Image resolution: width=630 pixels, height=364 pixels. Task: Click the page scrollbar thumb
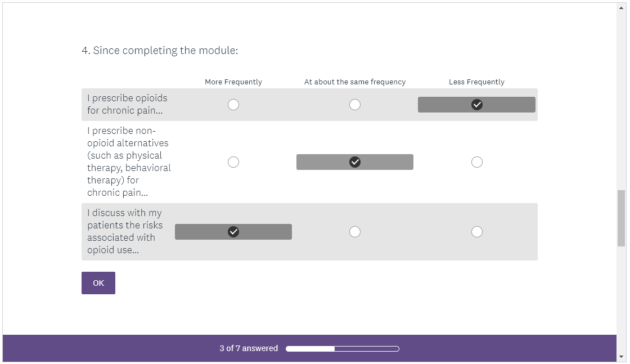(x=621, y=218)
